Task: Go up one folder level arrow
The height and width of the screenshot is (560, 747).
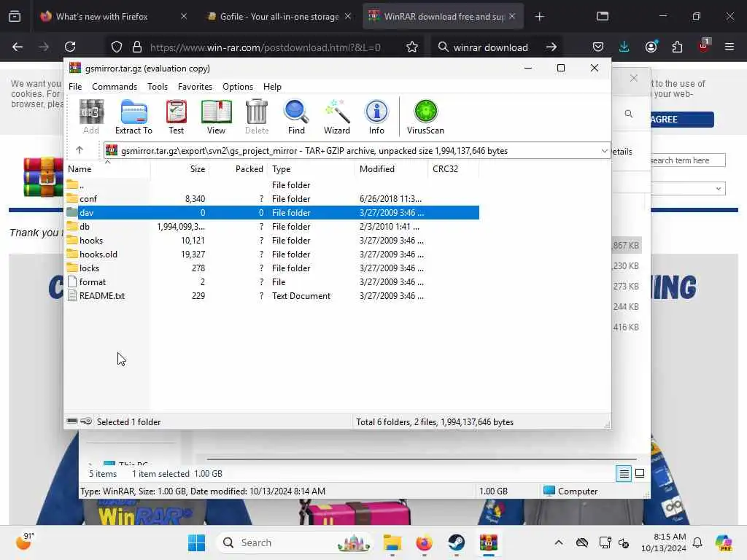Action: pyautogui.click(x=80, y=150)
